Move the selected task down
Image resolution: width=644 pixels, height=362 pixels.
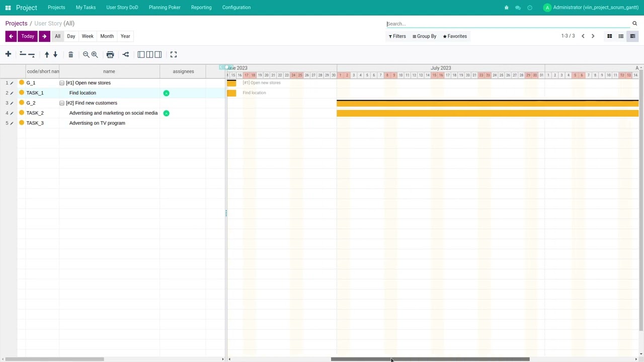coord(55,54)
